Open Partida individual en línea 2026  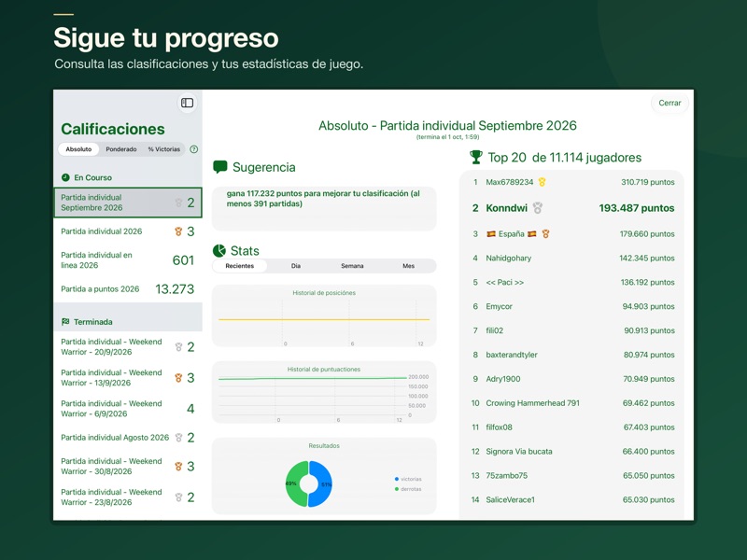coord(128,260)
